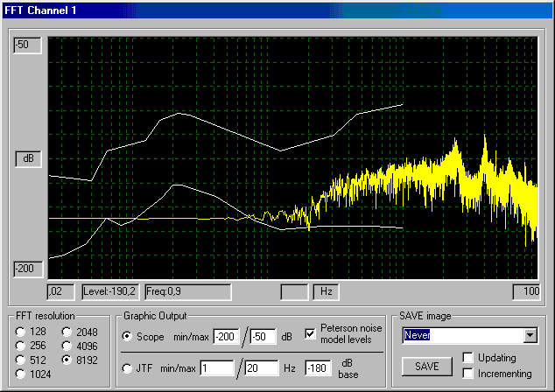Click the maximum frequency 100 box
The image size is (555, 392).
pyautogui.click(x=526, y=292)
